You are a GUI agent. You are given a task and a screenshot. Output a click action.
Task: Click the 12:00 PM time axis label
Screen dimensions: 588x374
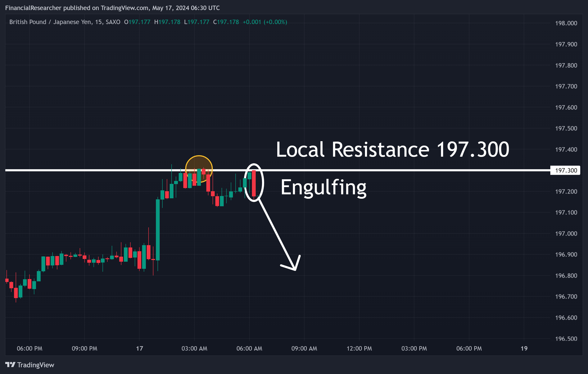(x=359, y=348)
